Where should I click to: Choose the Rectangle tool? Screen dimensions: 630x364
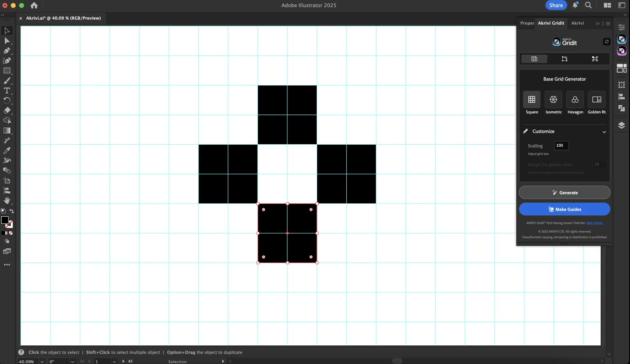7,71
